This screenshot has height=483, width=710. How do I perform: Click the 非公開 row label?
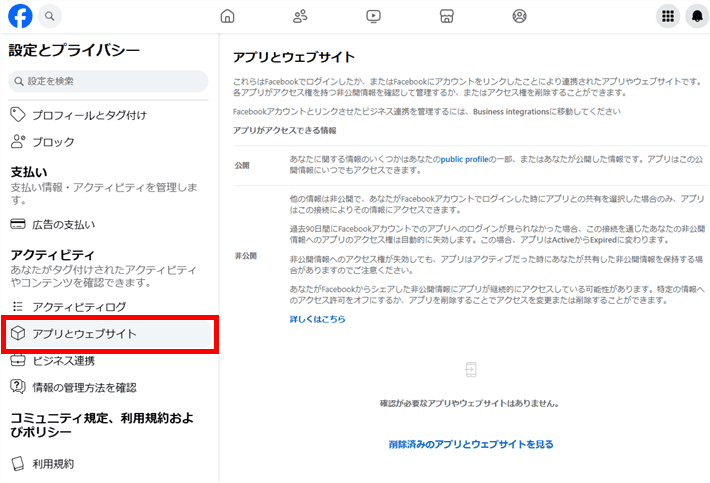click(x=245, y=256)
